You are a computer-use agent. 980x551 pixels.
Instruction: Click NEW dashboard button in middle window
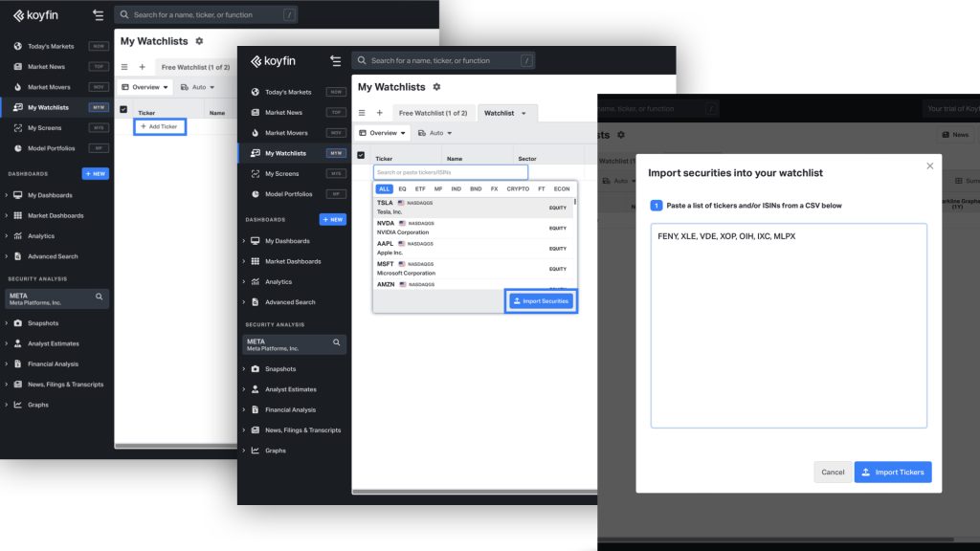pyautogui.click(x=332, y=220)
